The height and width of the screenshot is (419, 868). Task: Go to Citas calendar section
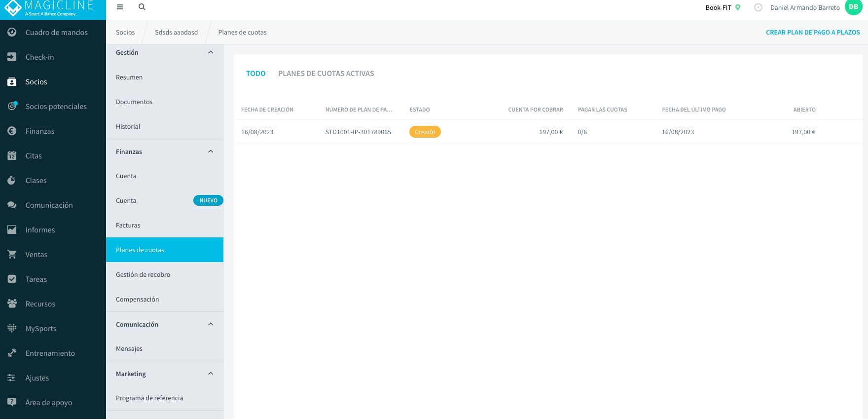point(53,156)
